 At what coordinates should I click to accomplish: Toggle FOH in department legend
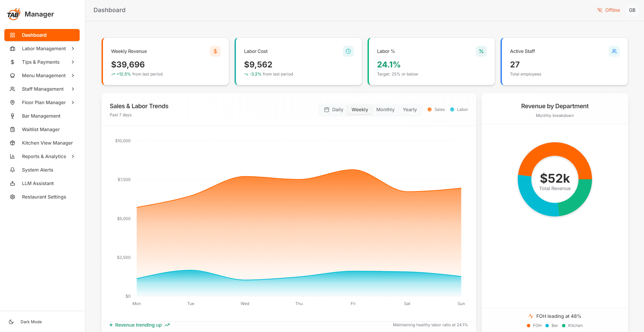click(x=534, y=326)
